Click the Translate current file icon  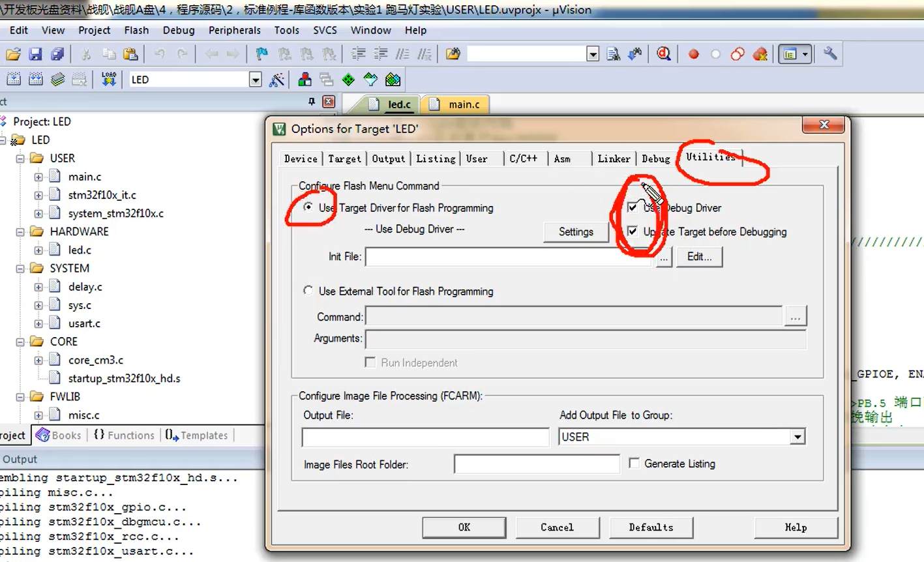pyautogui.click(x=13, y=80)
